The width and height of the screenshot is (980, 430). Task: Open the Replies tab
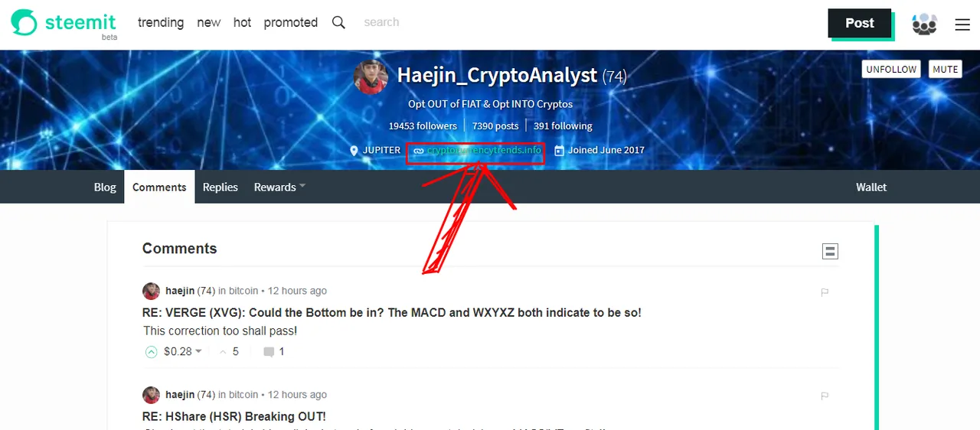click(220, 187)
